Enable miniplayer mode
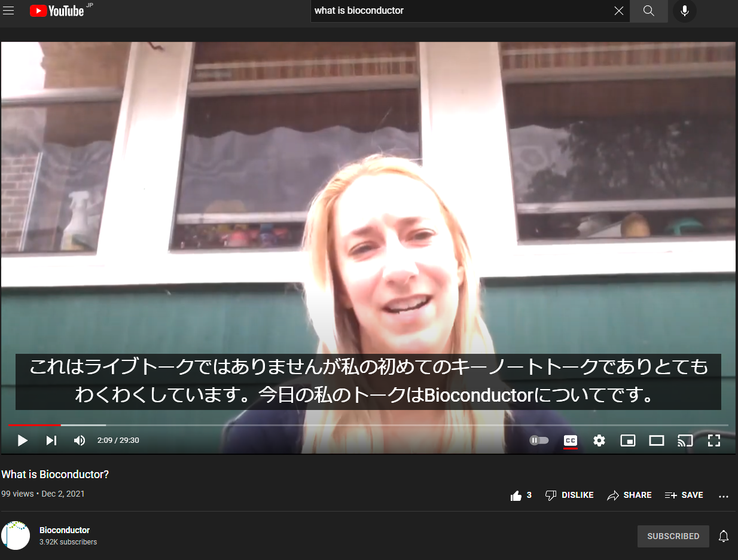This screenshot has height=560, width=738. (628, 440)
